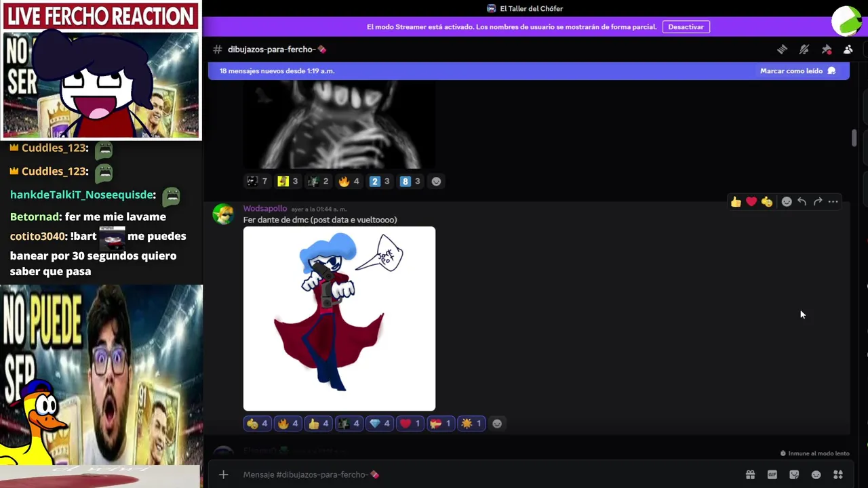This screenshot has height=488, width=868.
Task: Click hankdeTalkiT_Noseequisde username in stream chat
Action: pyautogui.click(x=83, y=195)
